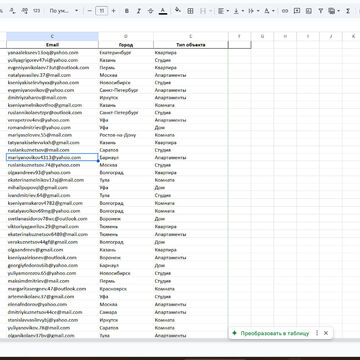
Task: Open the horizontal align dropdown
Action: [223, 11]
